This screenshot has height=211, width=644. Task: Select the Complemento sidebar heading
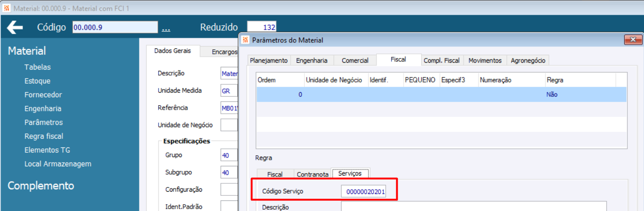pyautogui.click(x=41, y=186)
